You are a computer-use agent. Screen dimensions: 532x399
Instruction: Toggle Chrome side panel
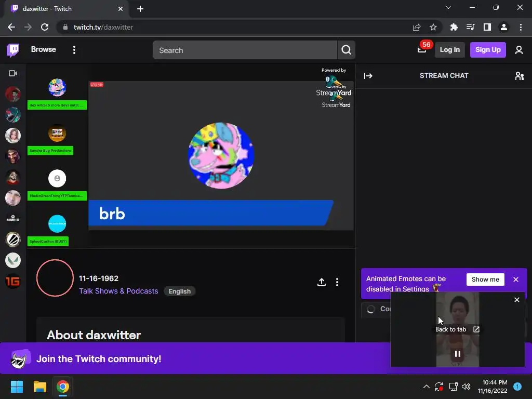coord(487,27)
